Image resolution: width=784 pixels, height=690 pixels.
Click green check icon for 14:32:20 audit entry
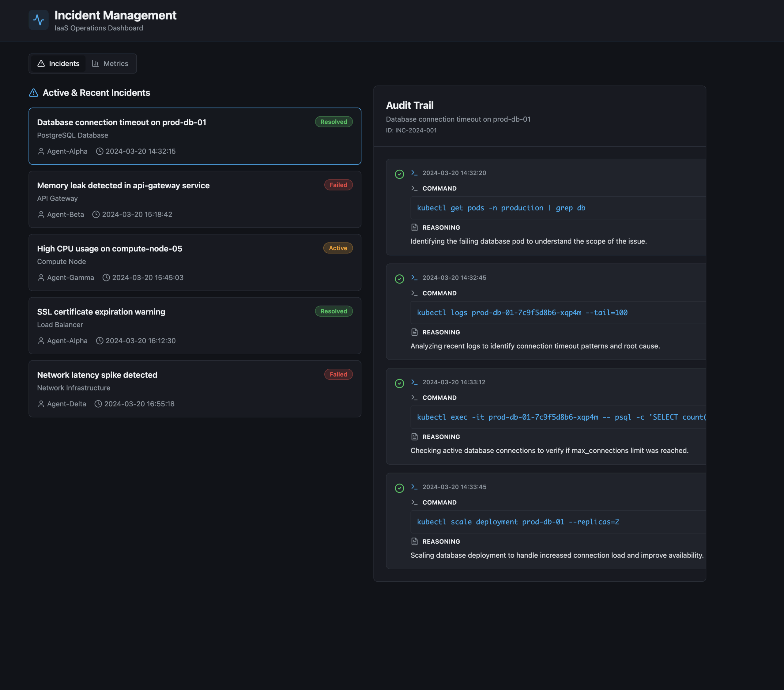coord(399,174)
